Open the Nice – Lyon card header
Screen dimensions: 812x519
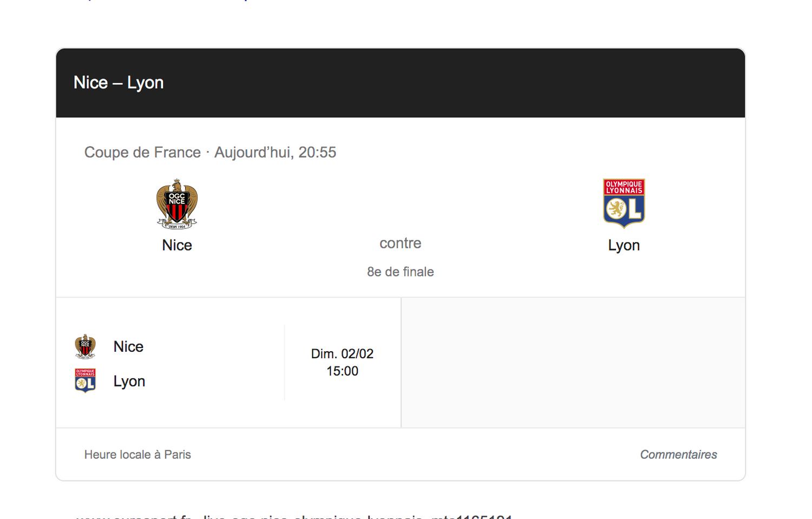tap(401, 83)
